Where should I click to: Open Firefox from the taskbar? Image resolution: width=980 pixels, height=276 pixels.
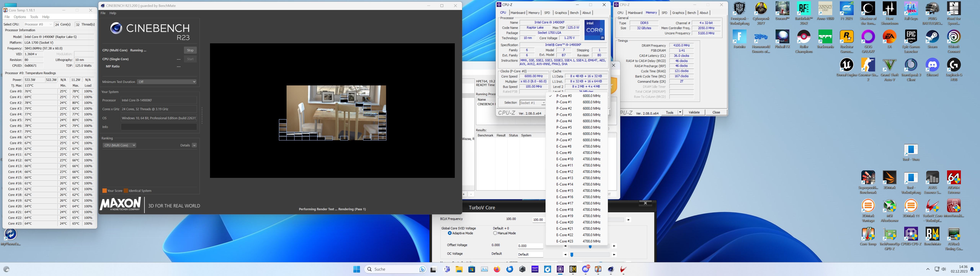[x=497, y=269]
